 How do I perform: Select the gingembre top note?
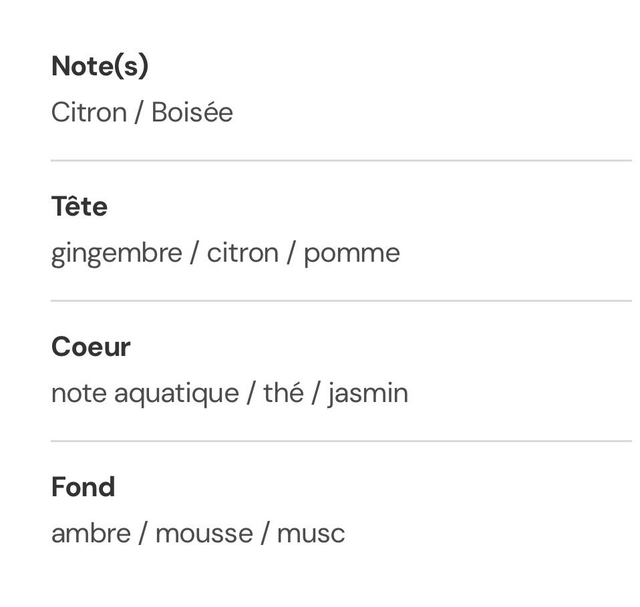[116, 253]
